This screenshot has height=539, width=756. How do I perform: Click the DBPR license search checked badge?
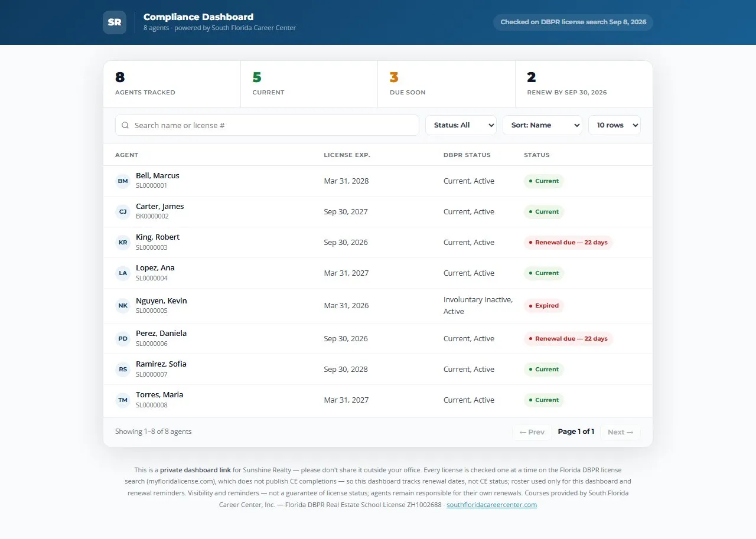tap(573, 22)
